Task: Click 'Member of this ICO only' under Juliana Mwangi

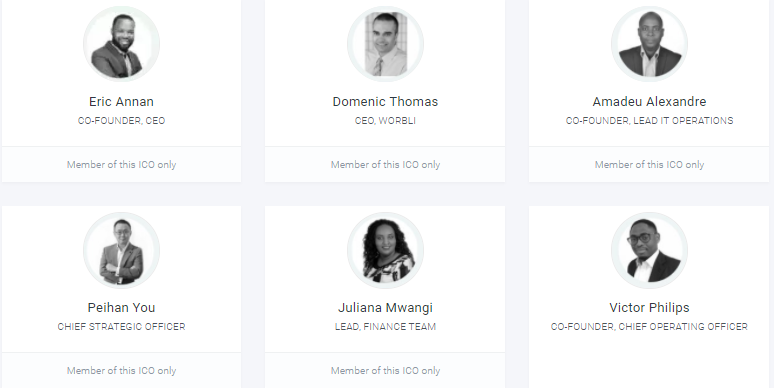Action: coord(386,371)
